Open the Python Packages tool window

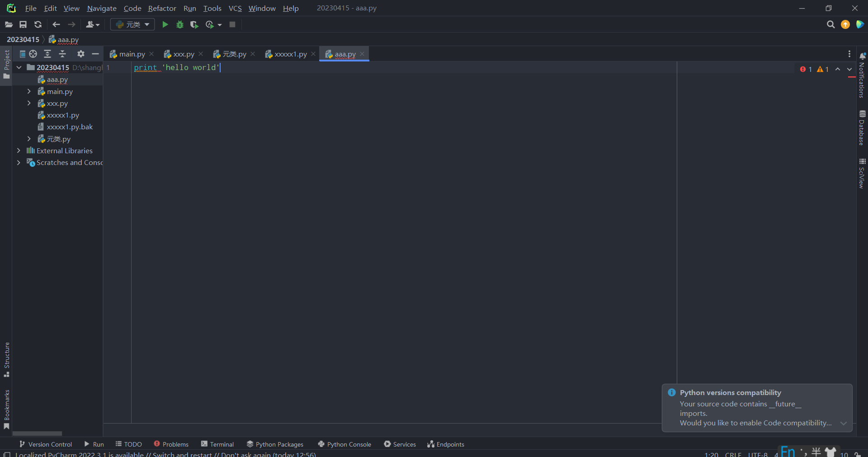coord(275,444)
